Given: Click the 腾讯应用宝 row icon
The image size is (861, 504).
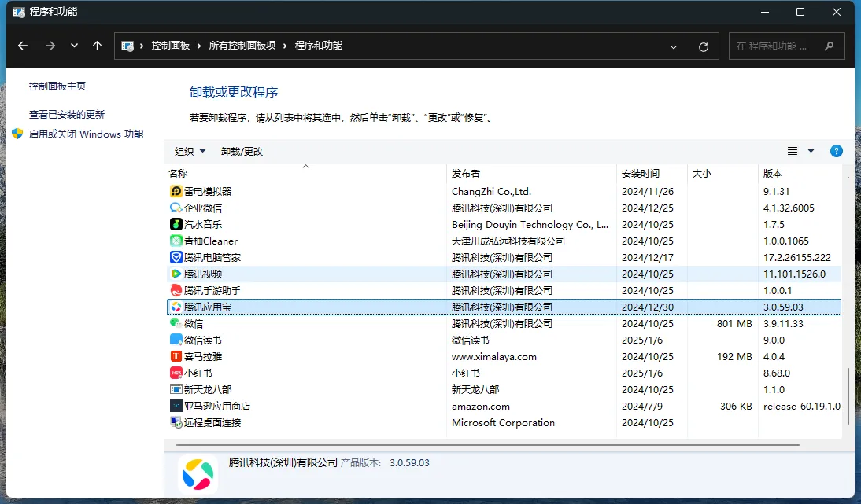Looking at the screenshot, I should point(176,307).
